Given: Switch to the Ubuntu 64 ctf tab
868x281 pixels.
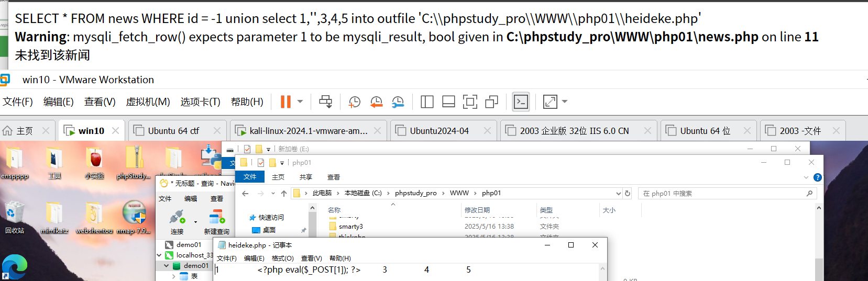Looking at the screenshot, I should 173,131.
